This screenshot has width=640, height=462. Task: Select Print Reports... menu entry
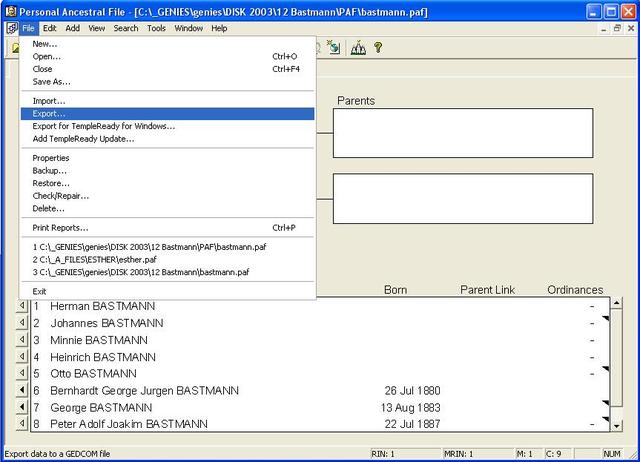167,228
